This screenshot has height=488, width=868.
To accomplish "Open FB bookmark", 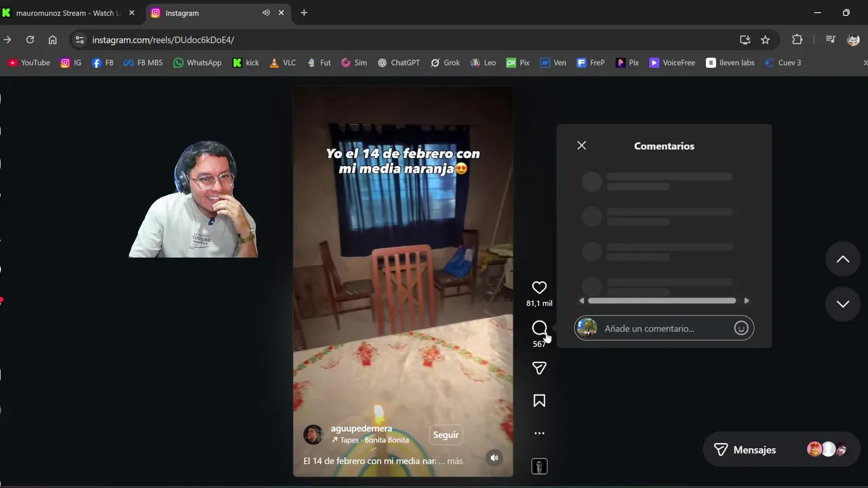I will 102,62.
